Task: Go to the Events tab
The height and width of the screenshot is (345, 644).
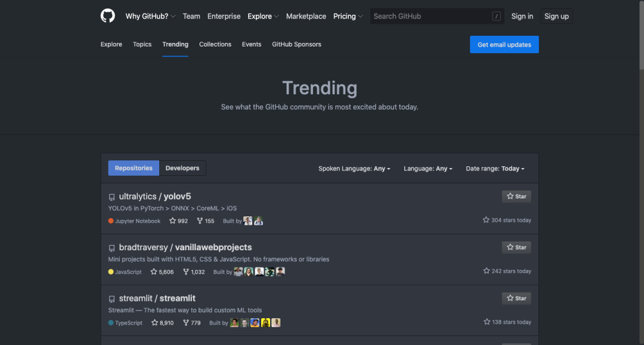Action: tap(252, 44)
